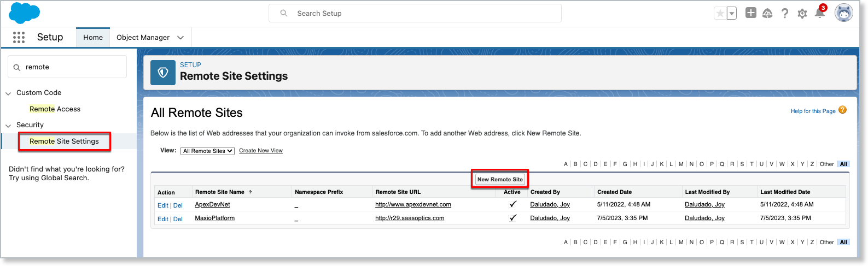868x266 pixels.
Task: Click the Active checkmark for ApexDevNet
Action: coord(512,204)
